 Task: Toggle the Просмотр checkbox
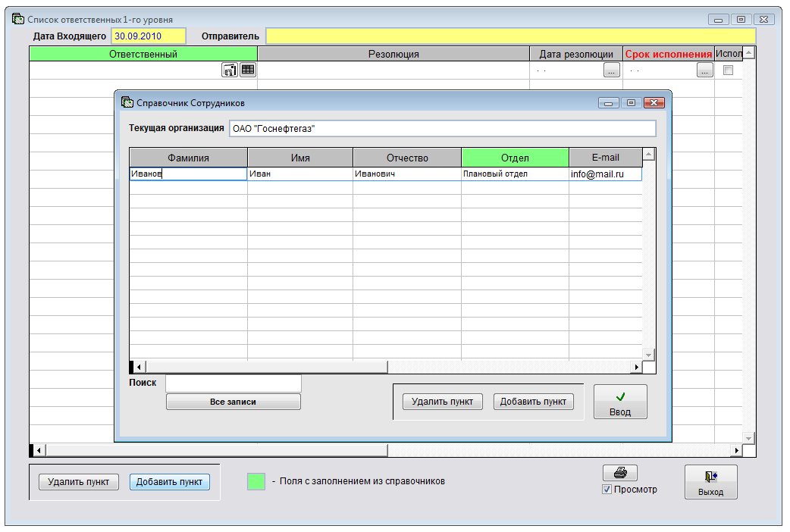pyautogui.click(x=607, y=490)
